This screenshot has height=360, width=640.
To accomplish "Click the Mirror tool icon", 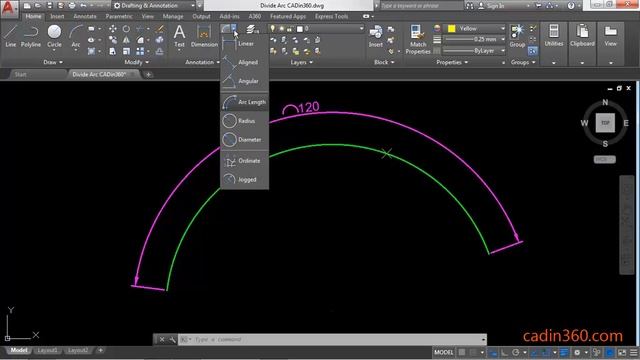I will 126,40.
